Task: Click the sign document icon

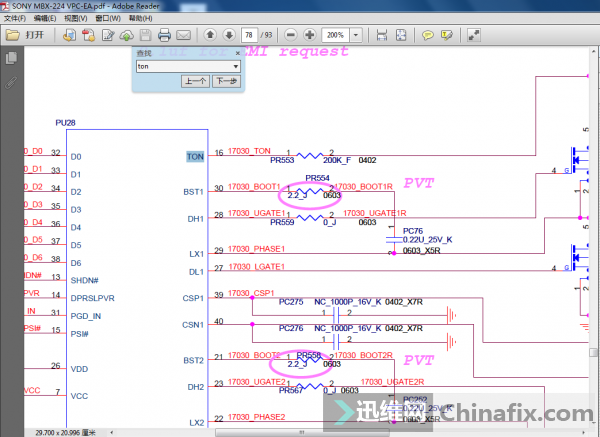Action: tap(108, 35)
